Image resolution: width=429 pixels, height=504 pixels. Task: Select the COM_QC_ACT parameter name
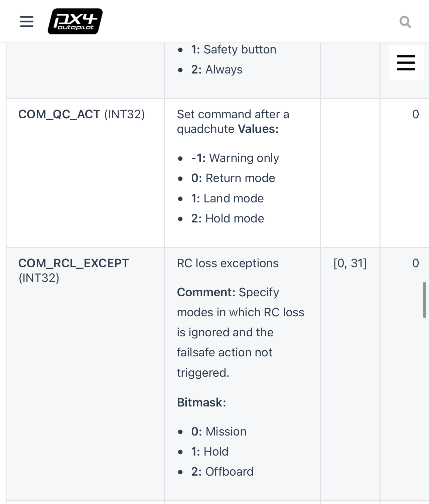[58, 114]
